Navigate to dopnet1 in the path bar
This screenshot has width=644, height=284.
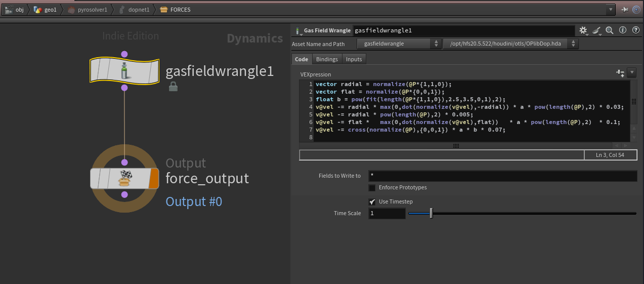click(139, 10)
